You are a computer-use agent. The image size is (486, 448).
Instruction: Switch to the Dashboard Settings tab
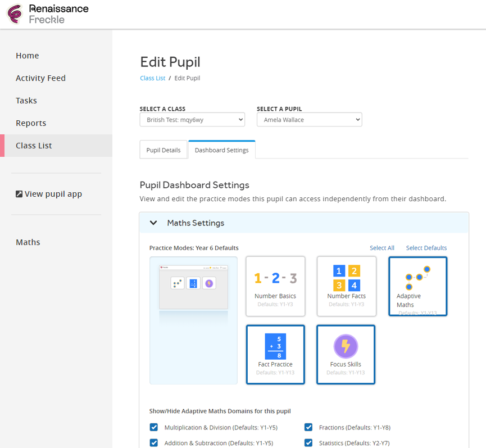click(x=221, y=150)
